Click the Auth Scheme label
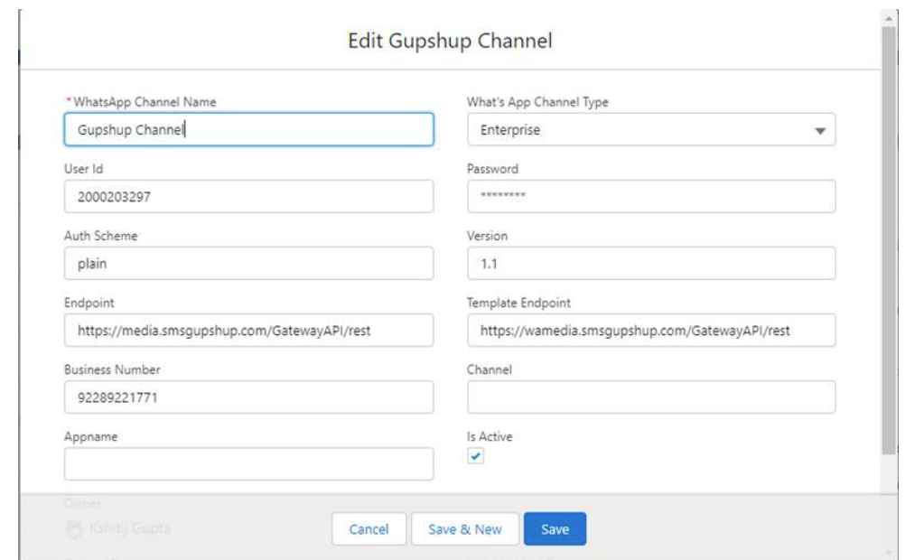The image size is (924, 560). click(101, 236)
